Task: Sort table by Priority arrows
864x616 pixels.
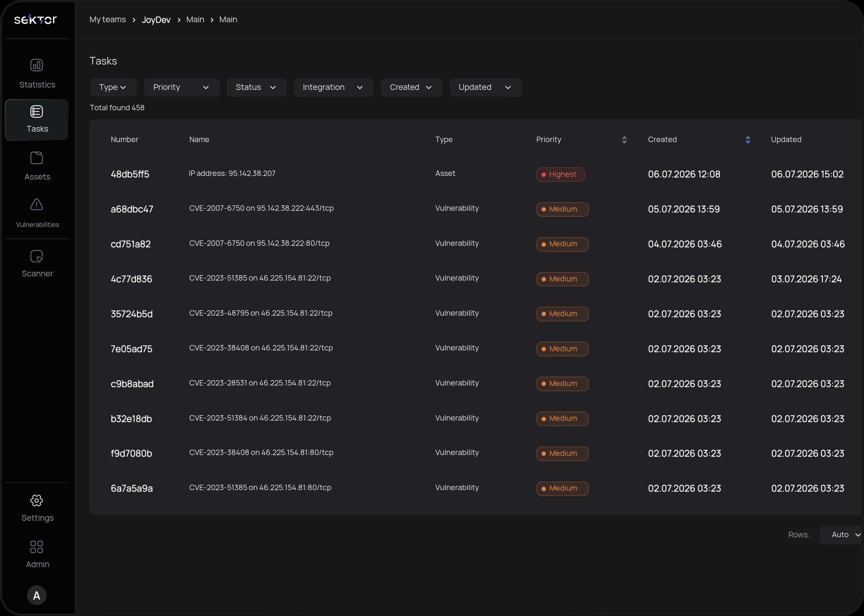Action: pos(624,140)
